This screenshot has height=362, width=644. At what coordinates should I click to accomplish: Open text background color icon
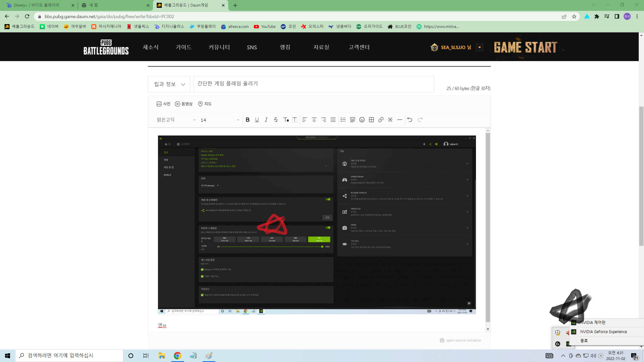click(x=295, y=120)
